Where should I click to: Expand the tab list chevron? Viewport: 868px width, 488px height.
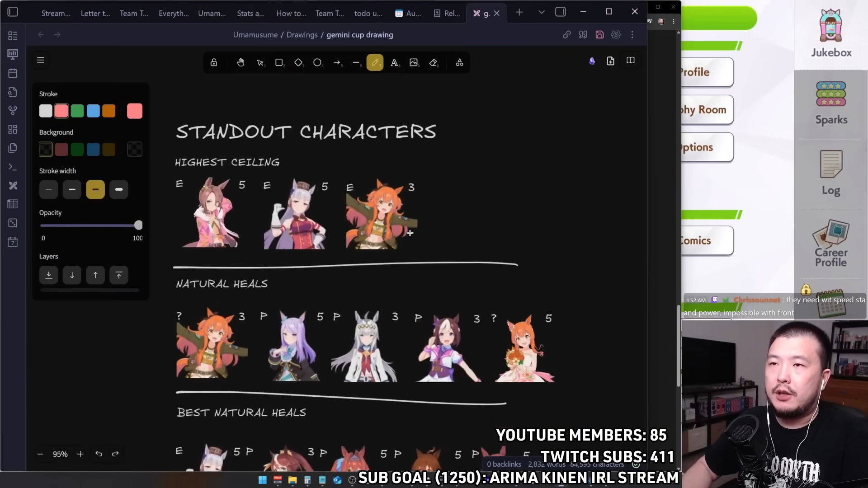(x=542, y=13)
